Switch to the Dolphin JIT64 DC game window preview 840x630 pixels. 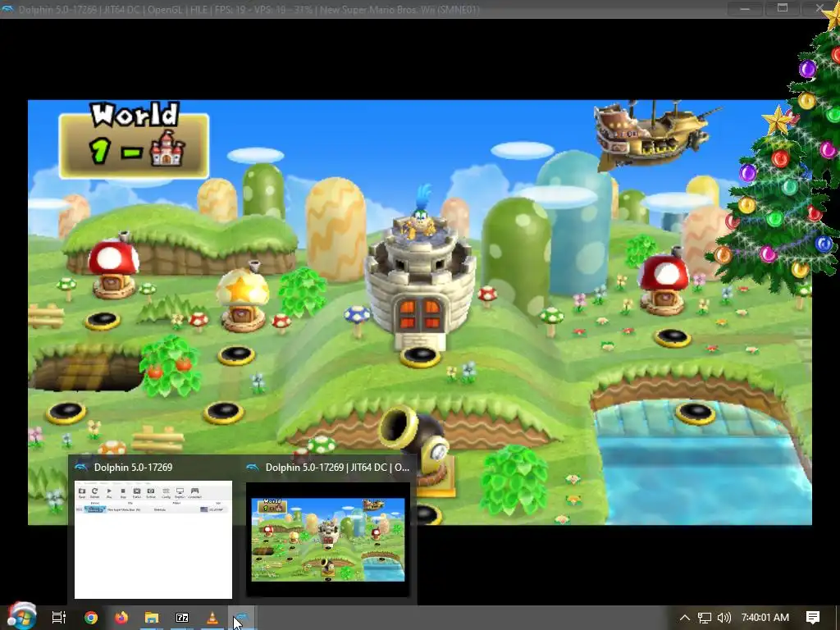[328, 539]
